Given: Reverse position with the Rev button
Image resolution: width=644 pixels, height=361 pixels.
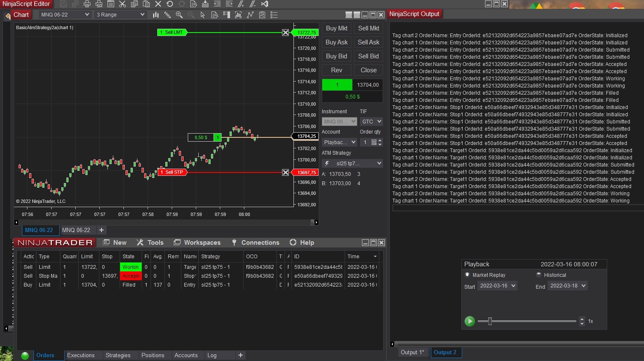Looking at the screenshot, I should (x=337, y=70).
